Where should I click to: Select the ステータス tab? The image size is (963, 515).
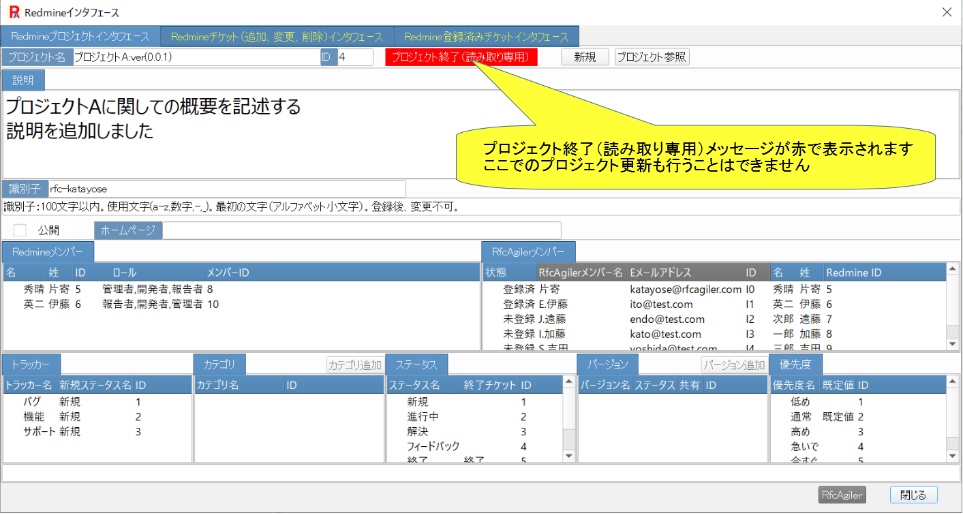click(x=416, y=365)
